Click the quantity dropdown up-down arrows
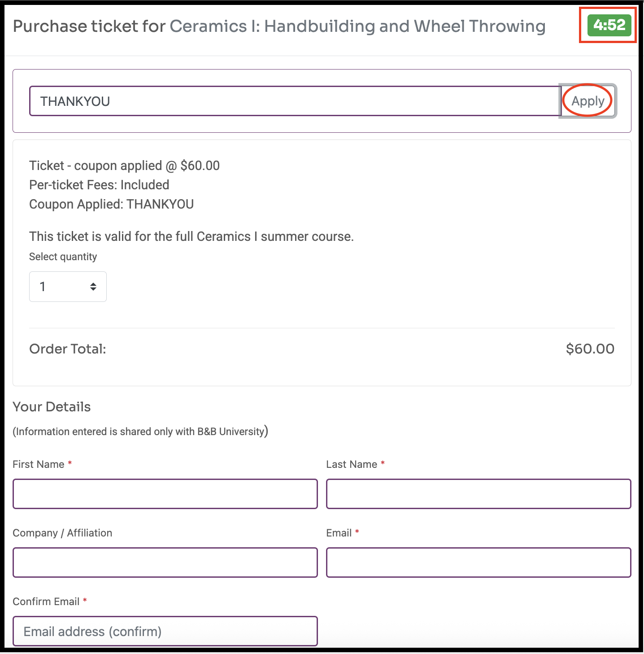The height and width of the screenshot is (654, 644). point(93,287)
